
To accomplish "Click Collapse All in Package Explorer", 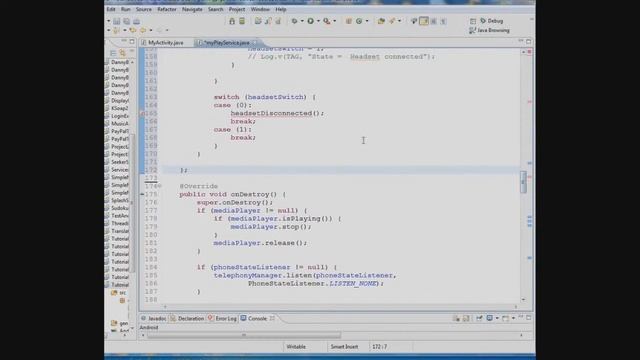I will click(x=113, y=53).
